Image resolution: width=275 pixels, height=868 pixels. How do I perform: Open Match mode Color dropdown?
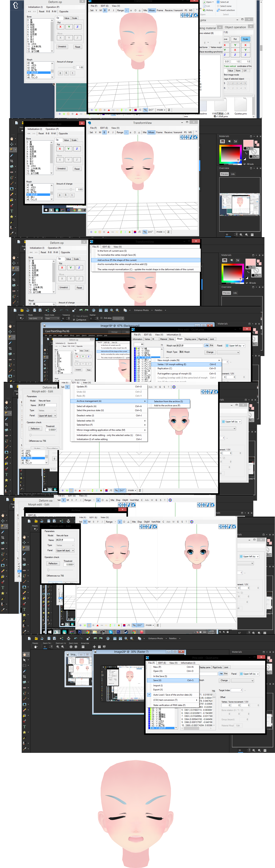(52, 318)
